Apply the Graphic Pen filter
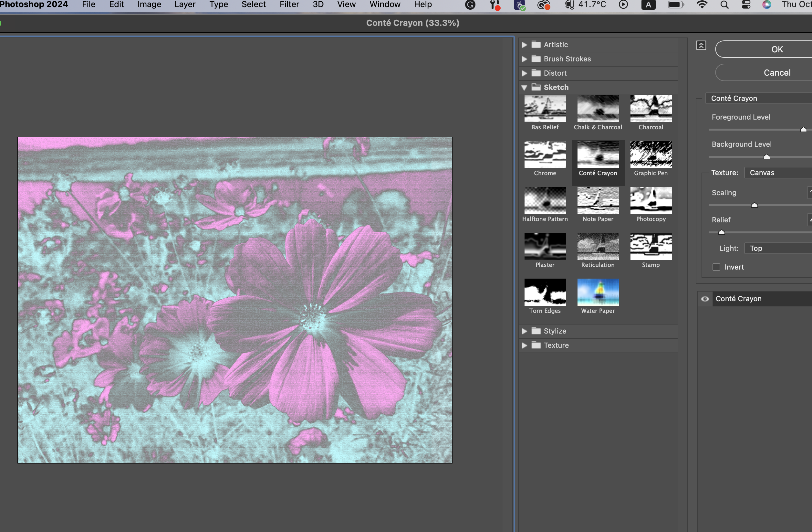Screen dimensions: 812x532 [651, 154]
